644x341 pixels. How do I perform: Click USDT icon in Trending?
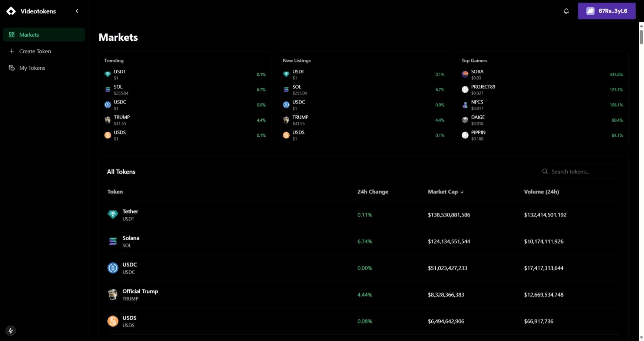[x=107, y=75]
